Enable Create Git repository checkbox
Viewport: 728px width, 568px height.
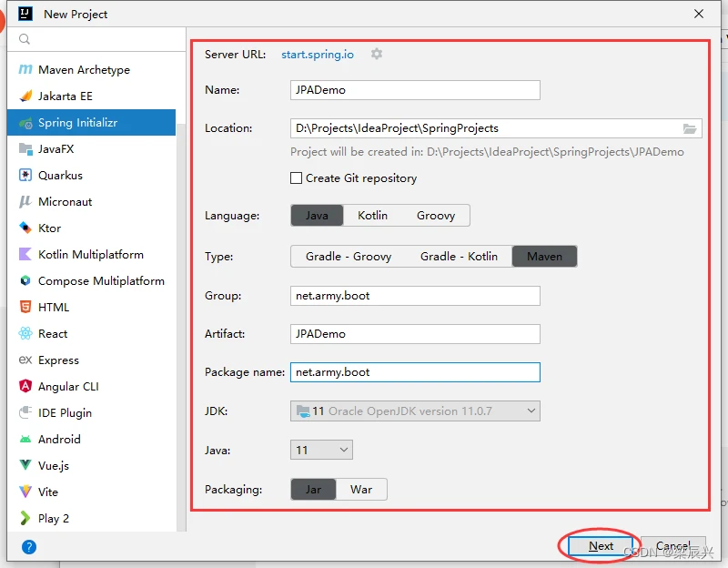(x=297, y=178)
